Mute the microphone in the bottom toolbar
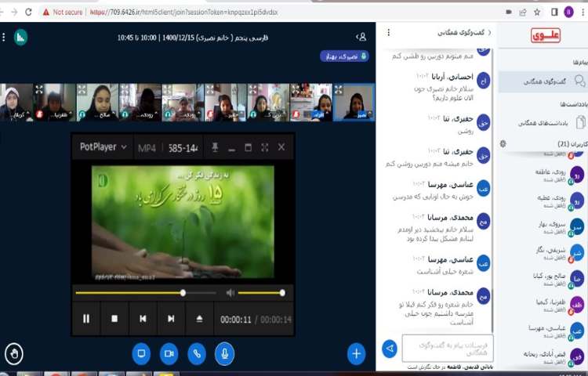 (224, 353)
